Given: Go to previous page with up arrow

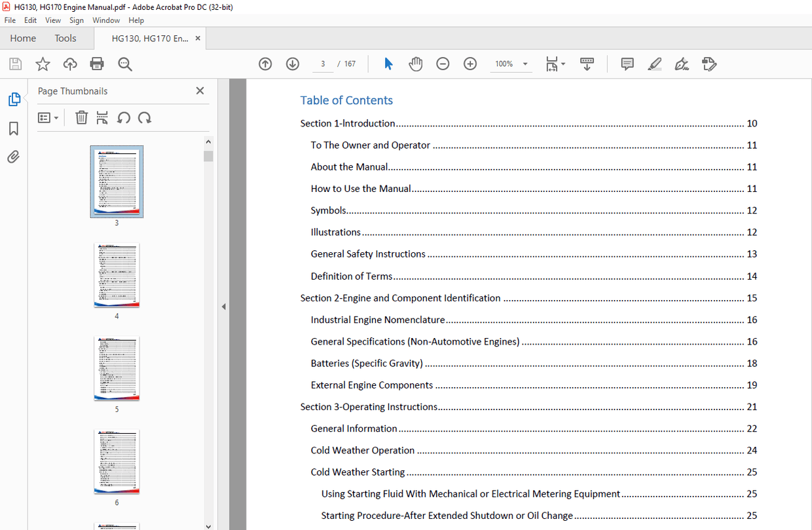Looking at the screenshot, I should [x=265, y=64].
